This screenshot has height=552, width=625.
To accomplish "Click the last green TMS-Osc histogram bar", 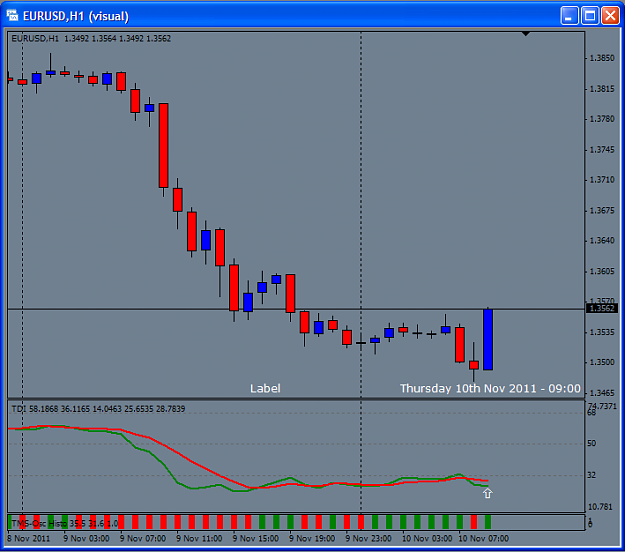I will tap(488, 522).
